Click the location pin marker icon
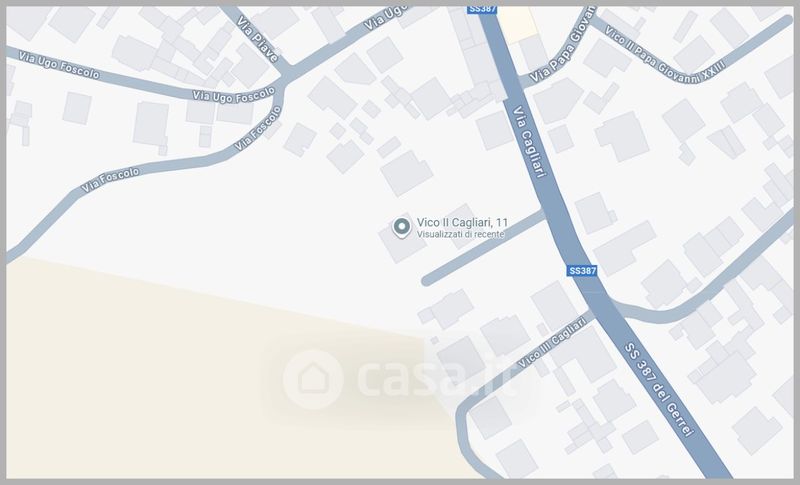Viewport: 800px width, 485px height. 402,227
